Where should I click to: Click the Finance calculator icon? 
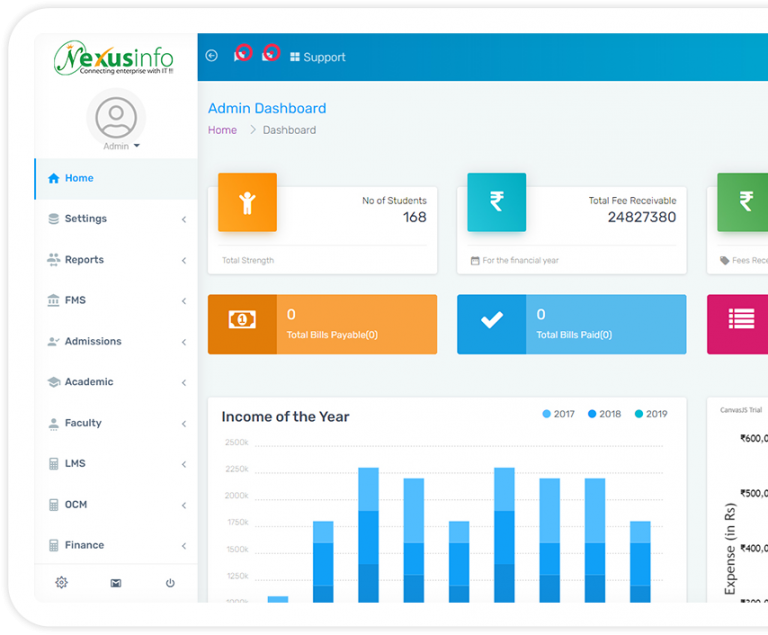click(x=53, y=545)
